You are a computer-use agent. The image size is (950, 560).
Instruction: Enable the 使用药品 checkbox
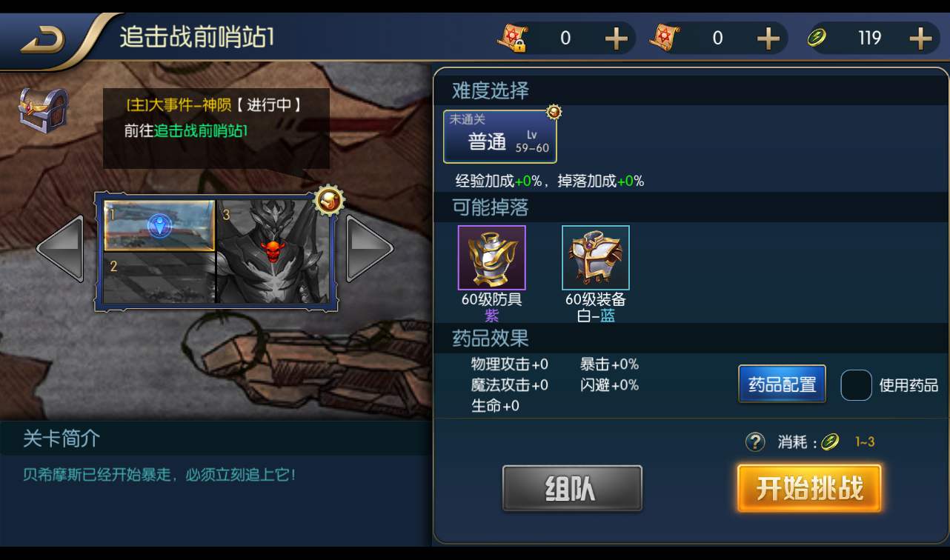[856, 385]
